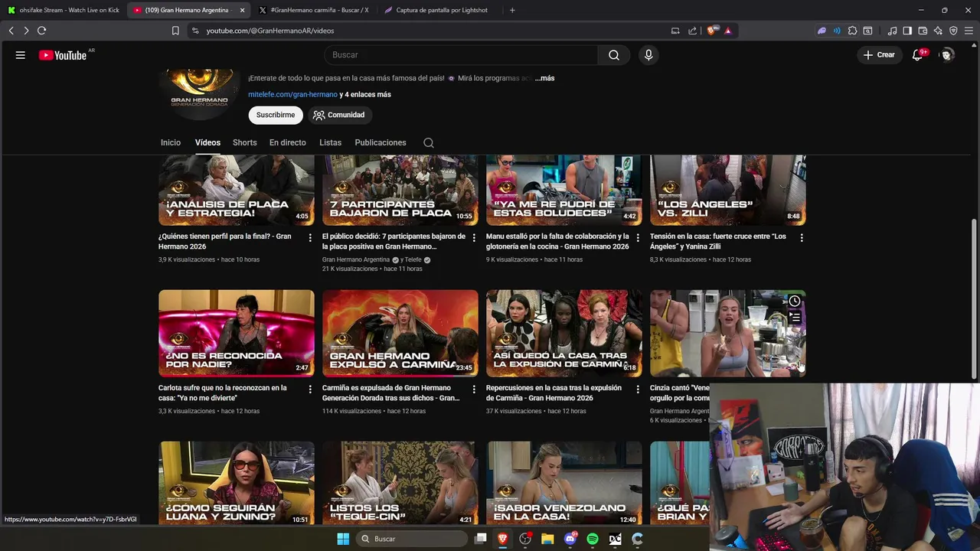Open "Los Ángeles vs. Zilli" thumbnail
This screenshot has height=551, width=980.
[x=728, y=190]
